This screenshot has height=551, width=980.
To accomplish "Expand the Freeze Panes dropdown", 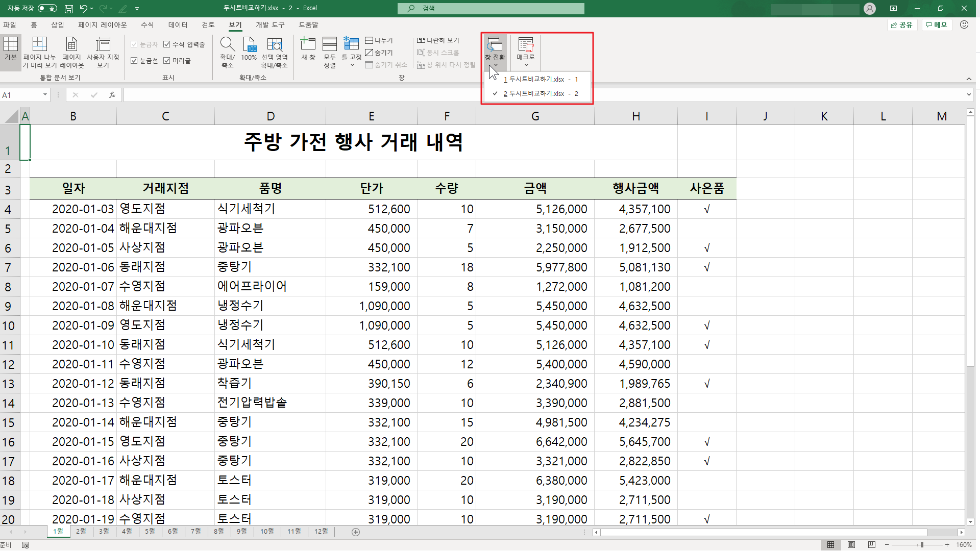I will pos(352,65).
